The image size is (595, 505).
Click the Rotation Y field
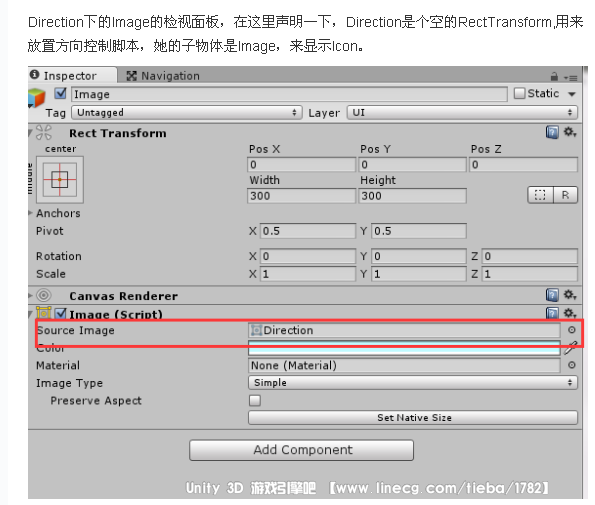pyautogui.click(x=419, y=256)
